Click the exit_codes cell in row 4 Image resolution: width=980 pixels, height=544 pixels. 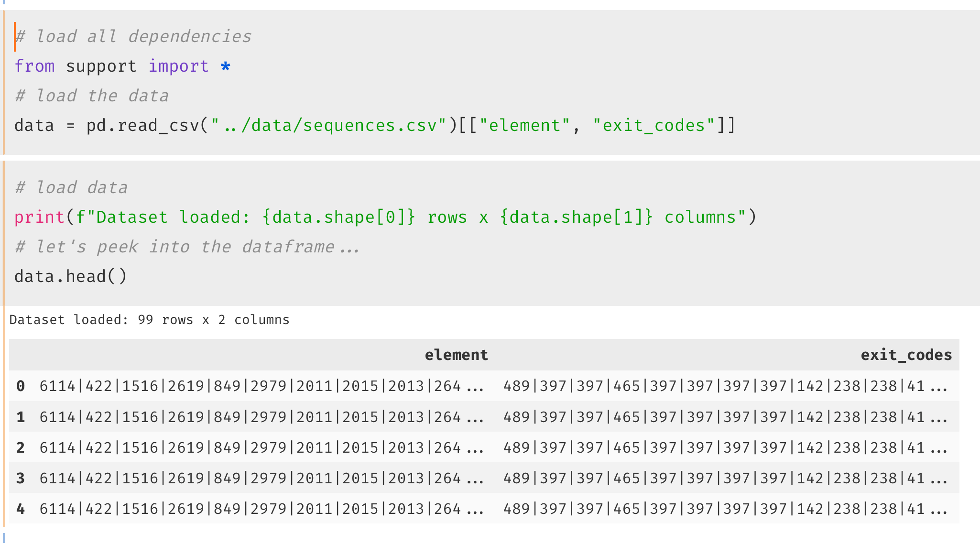point(725,509)
